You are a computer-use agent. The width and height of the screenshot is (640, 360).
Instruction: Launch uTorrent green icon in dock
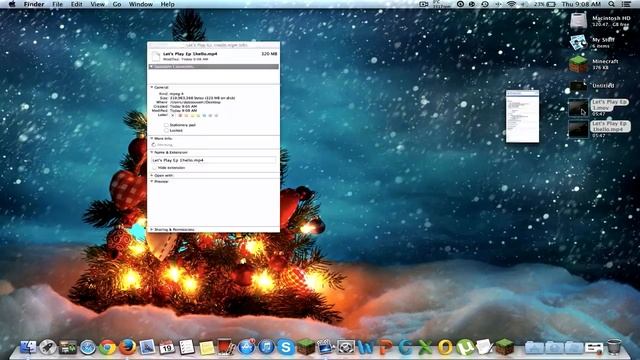[x=464, y=347]
